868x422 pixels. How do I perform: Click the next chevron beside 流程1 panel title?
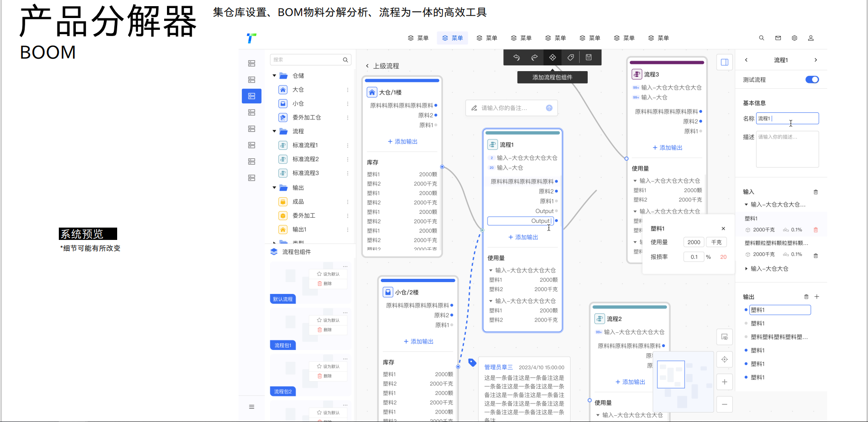(816, 60)
